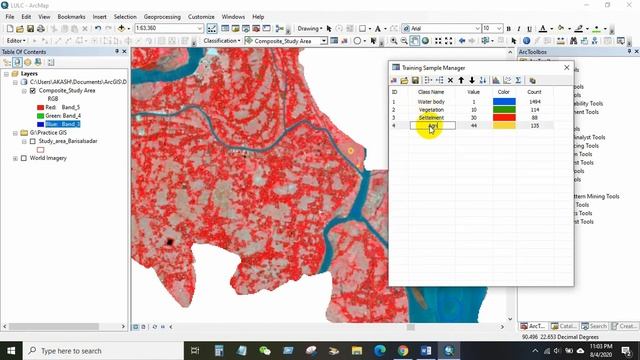Screen dimensions: 640x360
Task: Open the Customize menu
Action: [201, 17]
